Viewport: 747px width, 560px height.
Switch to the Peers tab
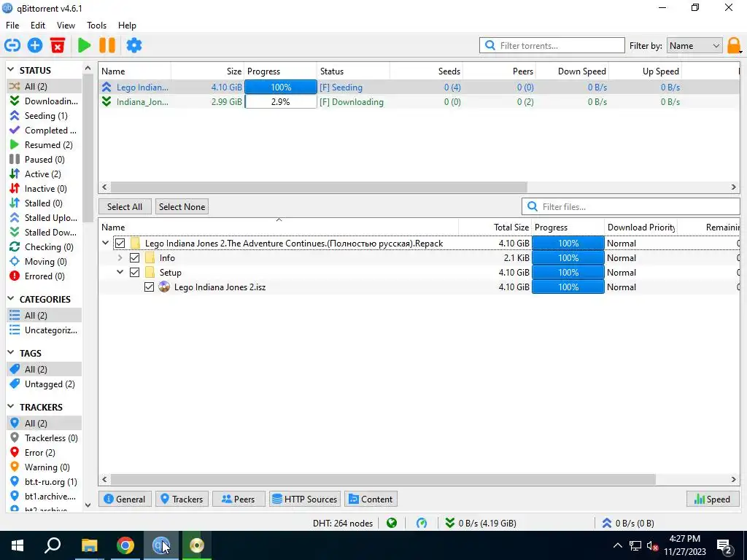(239, 499)
